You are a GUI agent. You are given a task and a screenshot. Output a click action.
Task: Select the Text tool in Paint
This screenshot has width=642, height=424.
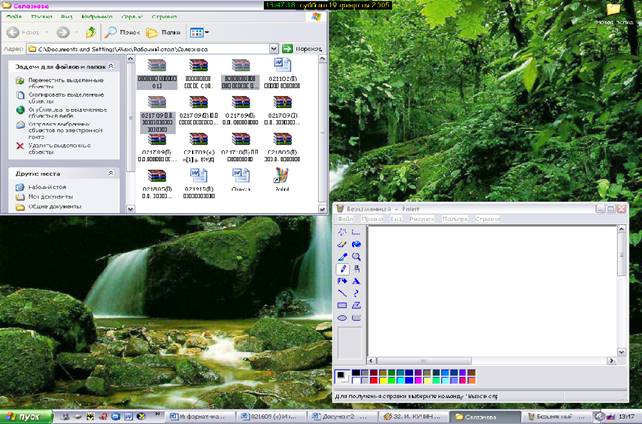click(x=357, y=281)
